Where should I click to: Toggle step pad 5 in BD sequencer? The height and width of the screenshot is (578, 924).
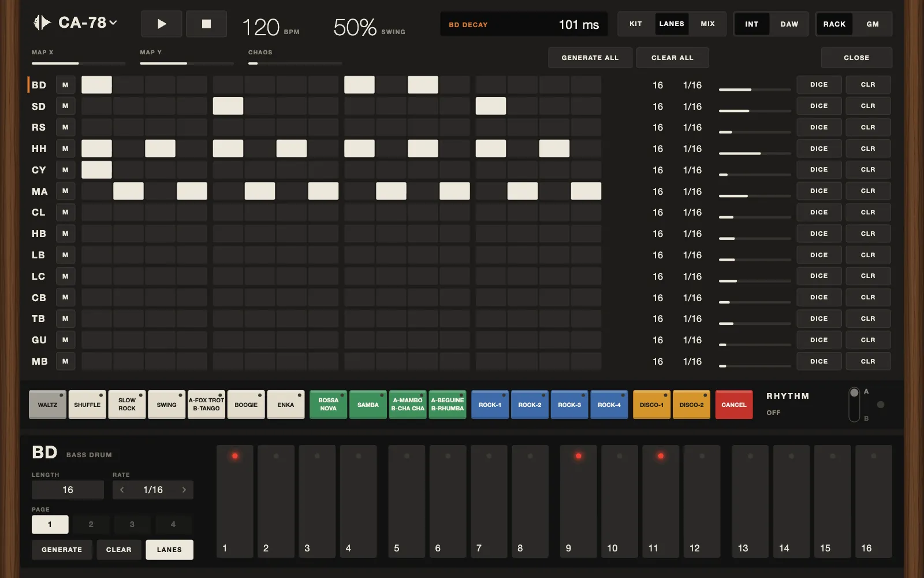tap(407, 501)
